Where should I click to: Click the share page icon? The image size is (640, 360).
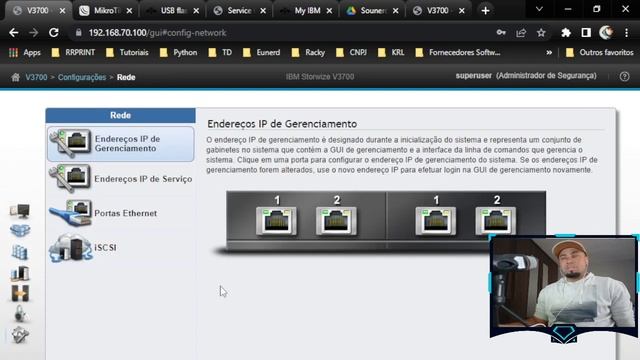coord(521,33)
